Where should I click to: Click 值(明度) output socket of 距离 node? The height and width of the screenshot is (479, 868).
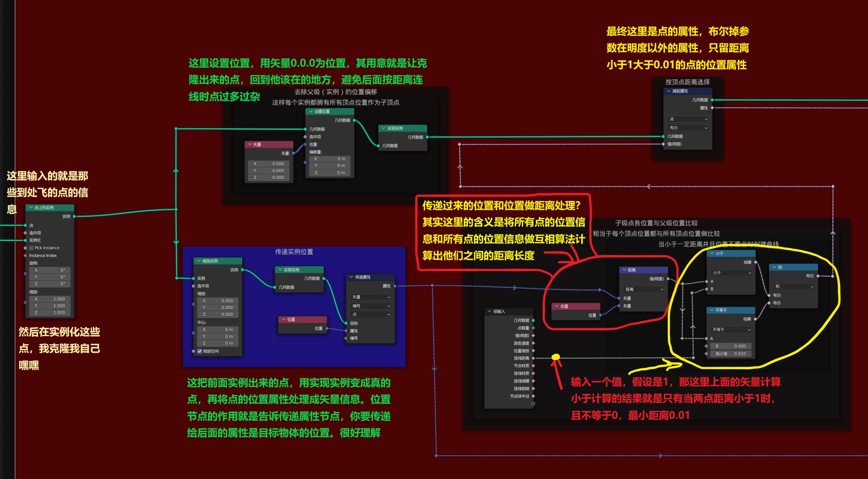pos(668,279)
